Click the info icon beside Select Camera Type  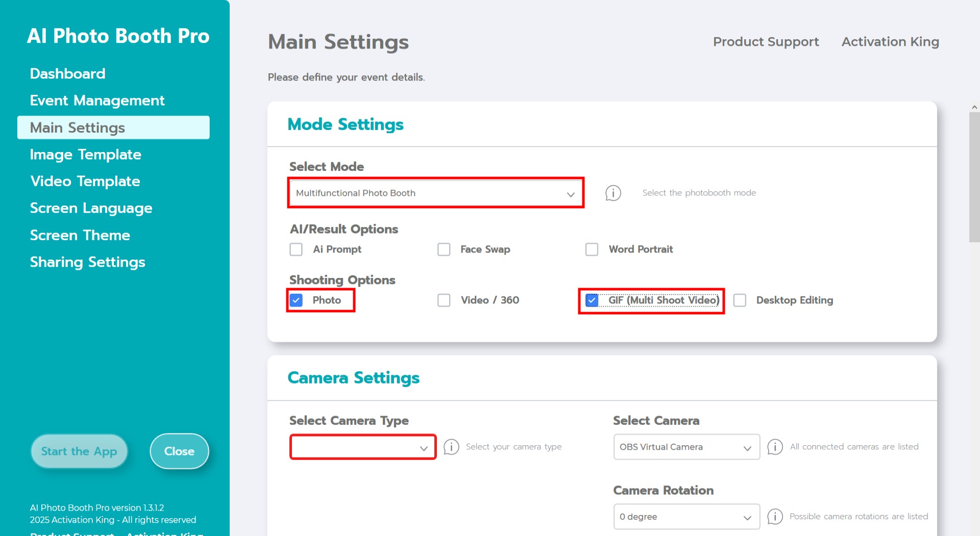tap(451, 447)
